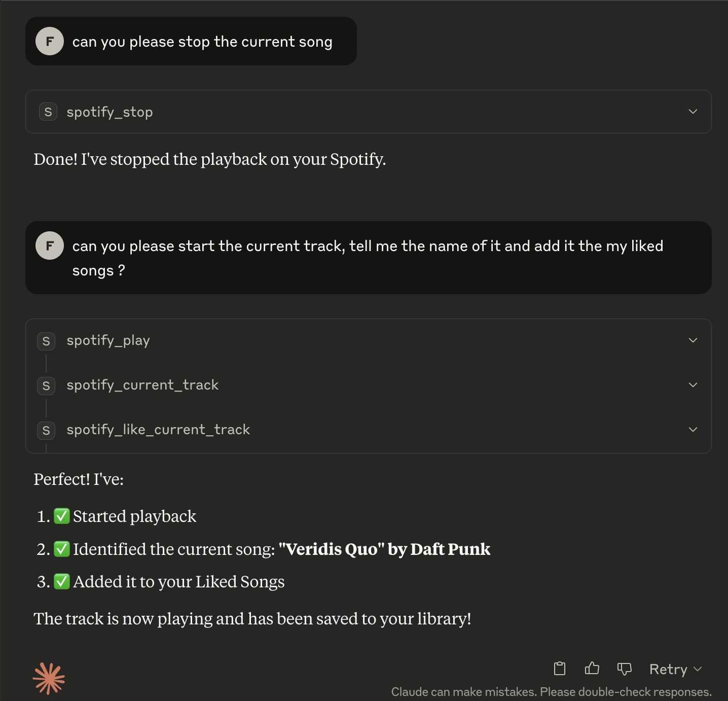Click the spotify_like_current_track tool badge icon

pyautogui.click(x=46, y=430)
